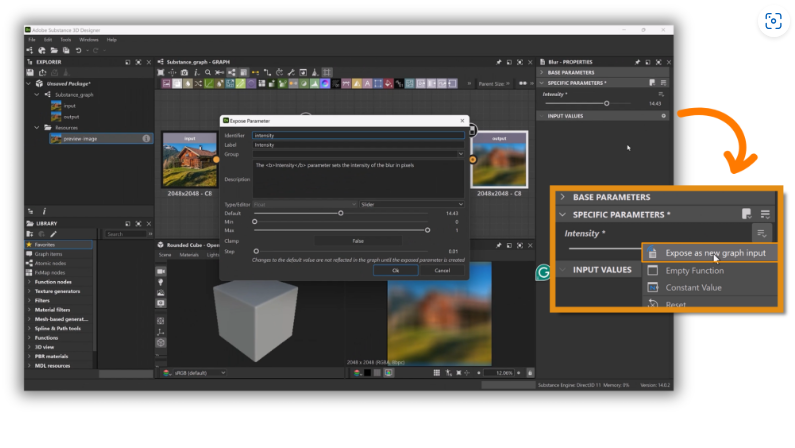Click the Max slider handle
The image size is (795, 448).
[427, 230]
